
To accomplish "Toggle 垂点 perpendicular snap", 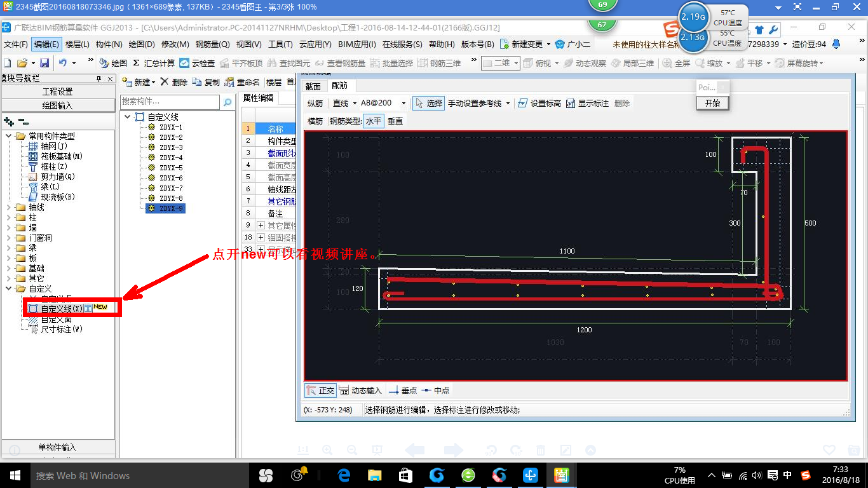I will 403,390.
